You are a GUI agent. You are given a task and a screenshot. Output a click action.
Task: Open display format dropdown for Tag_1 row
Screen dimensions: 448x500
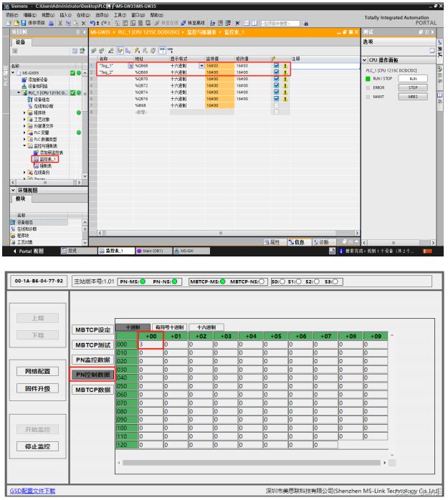(x=201, y=66)
